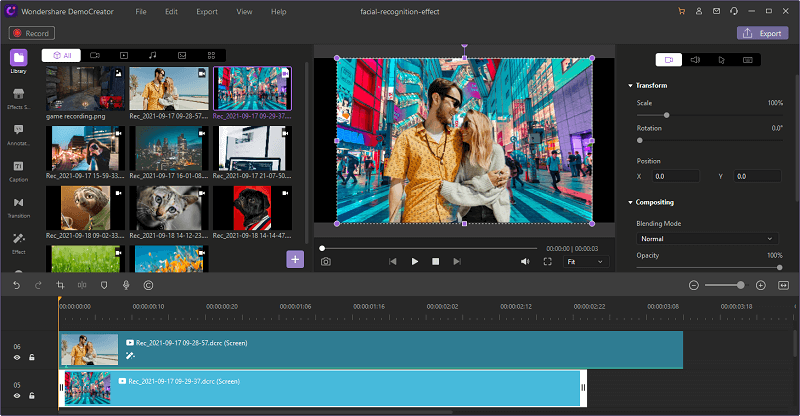
Task: Collapse the Compositing section
Action: [631, 203]
